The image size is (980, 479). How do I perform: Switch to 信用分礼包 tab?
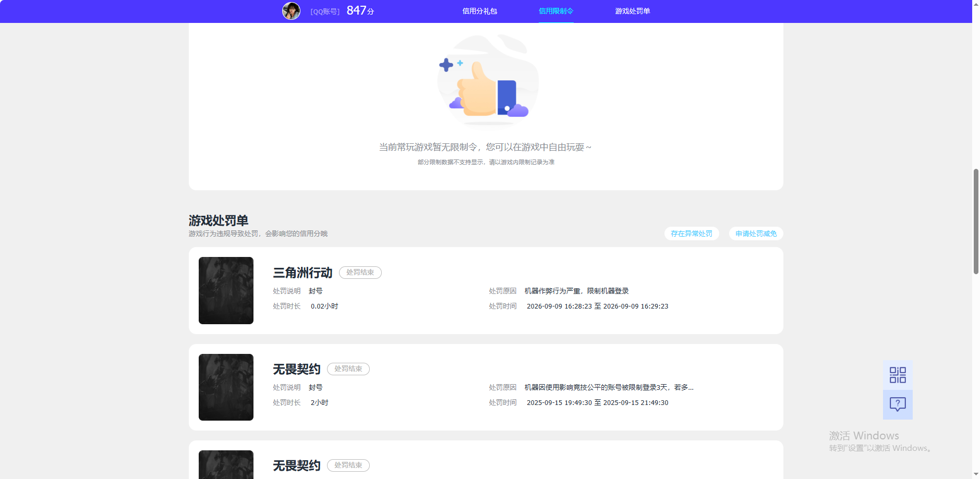tap(479, 11)
